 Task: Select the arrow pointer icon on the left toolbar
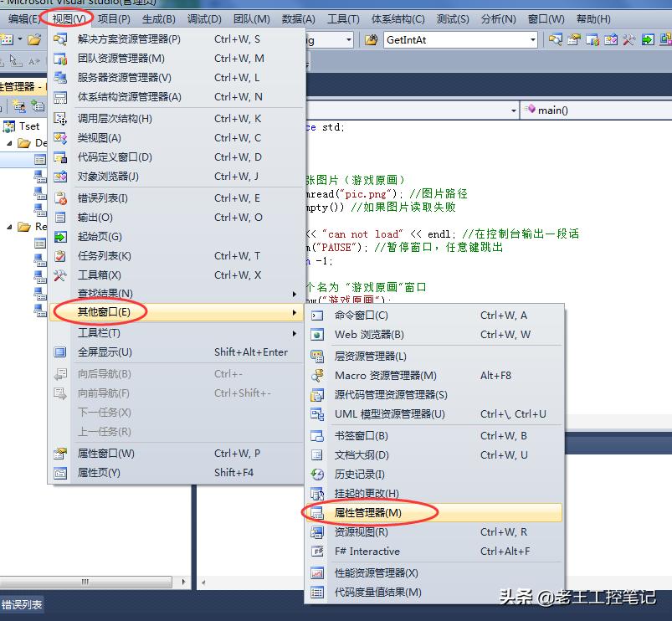12,59
